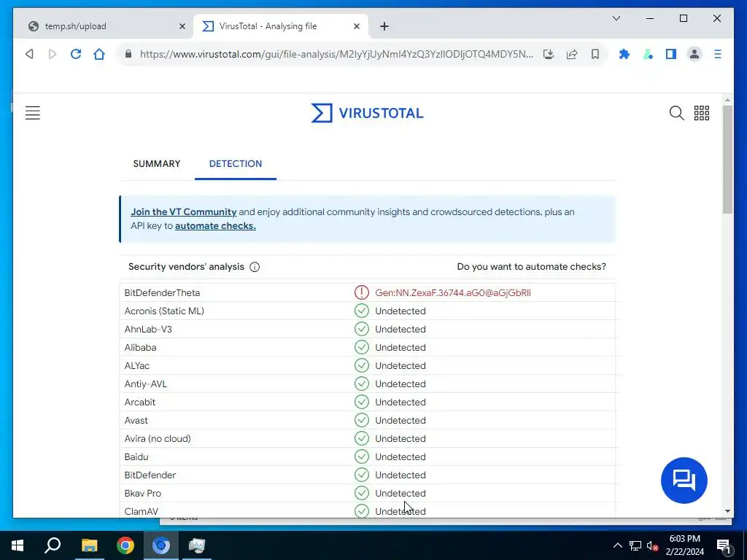The height and width of the screenshot is (560, 747).
Task: Click the Avast vendor name
Action: (136, 421)
